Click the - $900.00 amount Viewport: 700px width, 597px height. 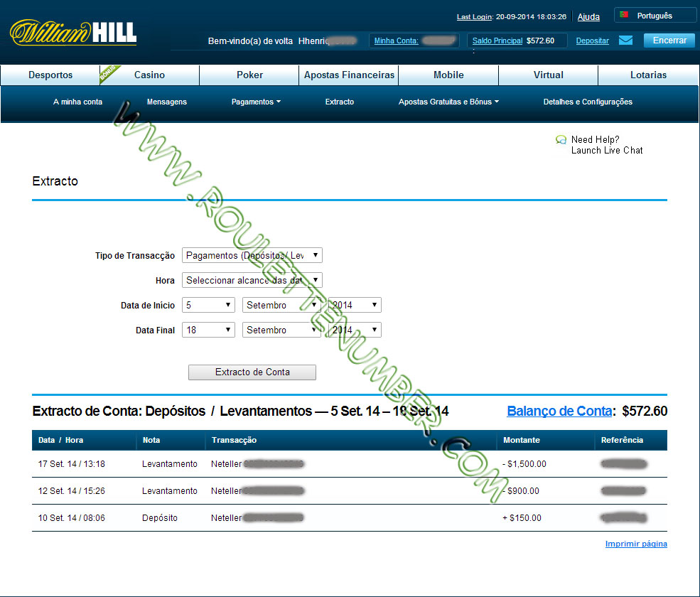tap(521, 490)
